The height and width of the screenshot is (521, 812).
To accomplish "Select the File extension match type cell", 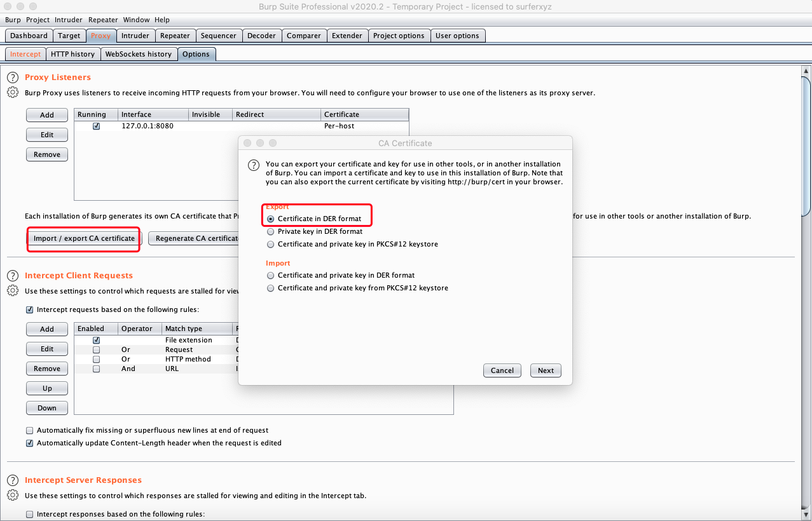I will pyautogui.click(x=197, y=340).
